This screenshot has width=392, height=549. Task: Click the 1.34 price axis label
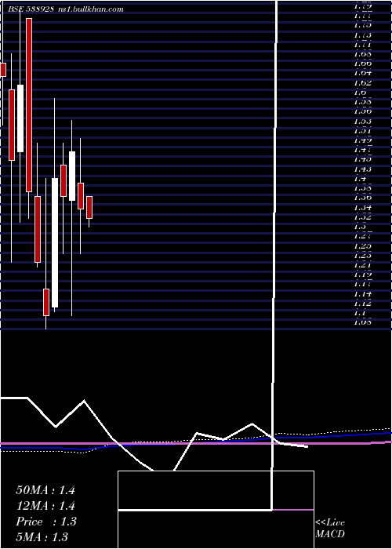click(x=362, y=208)
